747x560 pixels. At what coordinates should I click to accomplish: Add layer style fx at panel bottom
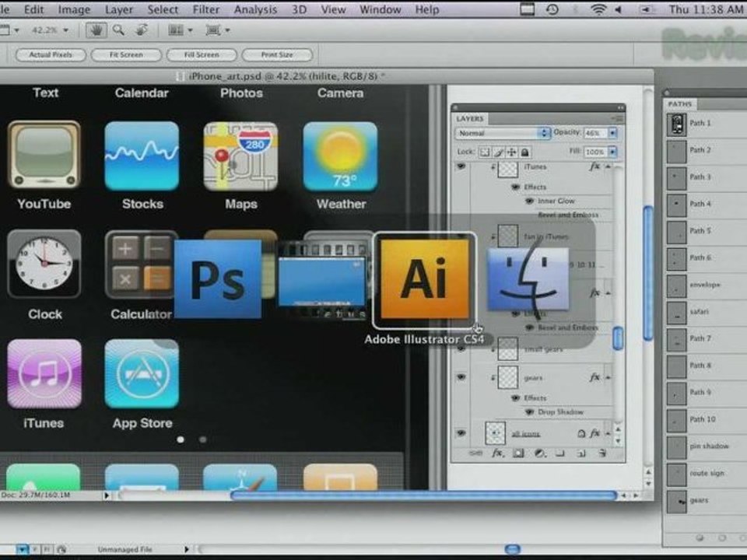click(497, 453)
